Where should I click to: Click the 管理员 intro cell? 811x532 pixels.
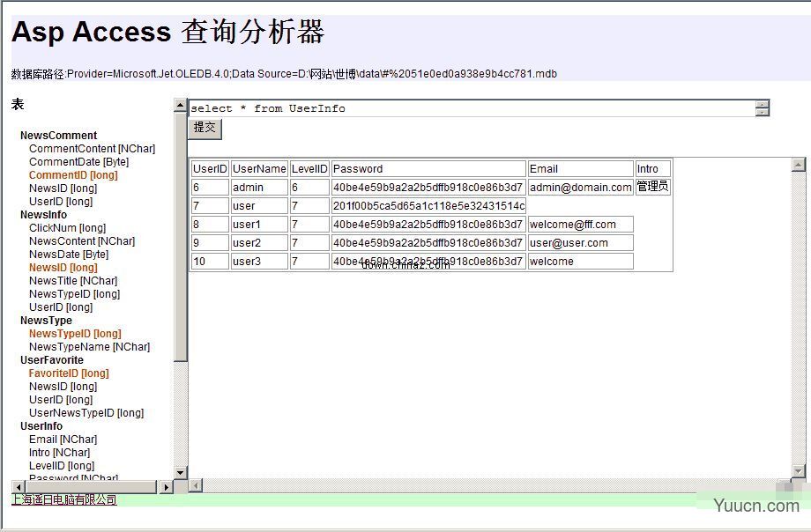(652, 187)
